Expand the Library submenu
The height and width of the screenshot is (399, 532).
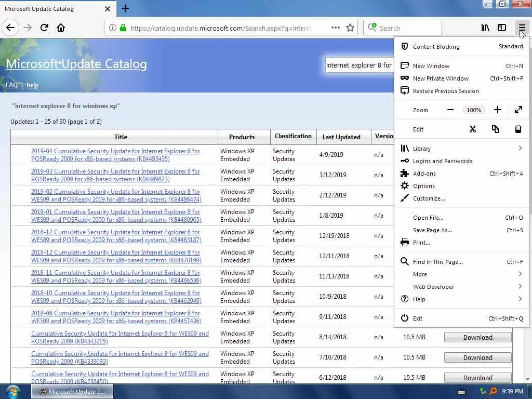461,149
